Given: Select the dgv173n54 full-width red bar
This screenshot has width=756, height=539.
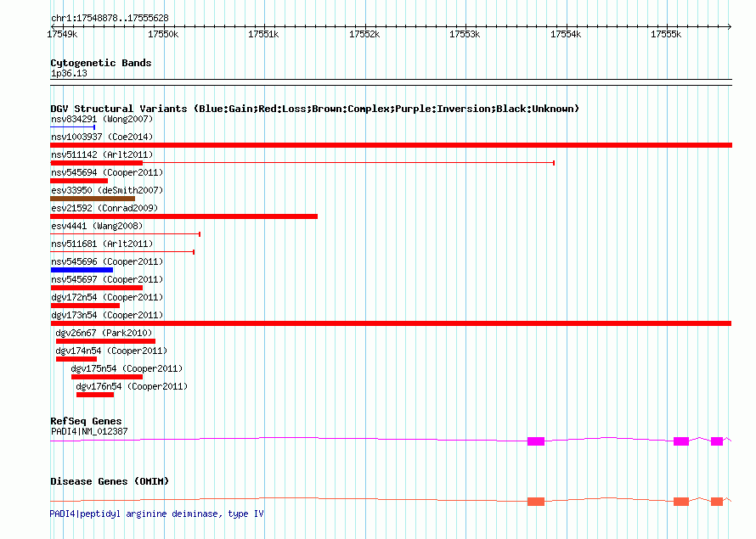Looking at the screenshot, I should pyautogui.click(x=391, y=323).
